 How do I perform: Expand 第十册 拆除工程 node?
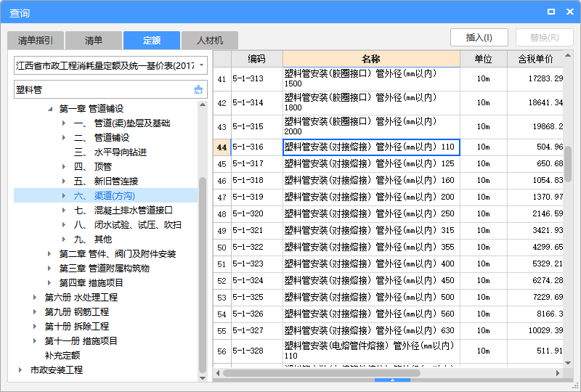click(35, 326)
